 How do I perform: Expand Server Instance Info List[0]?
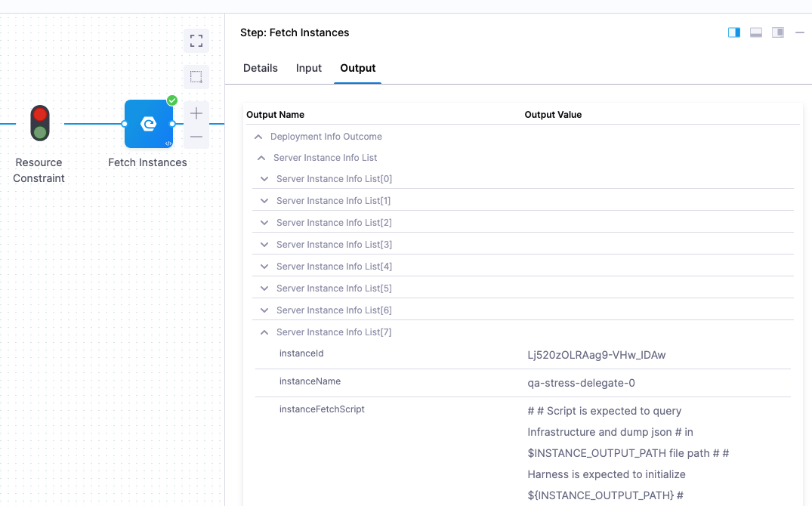point(264,179)
